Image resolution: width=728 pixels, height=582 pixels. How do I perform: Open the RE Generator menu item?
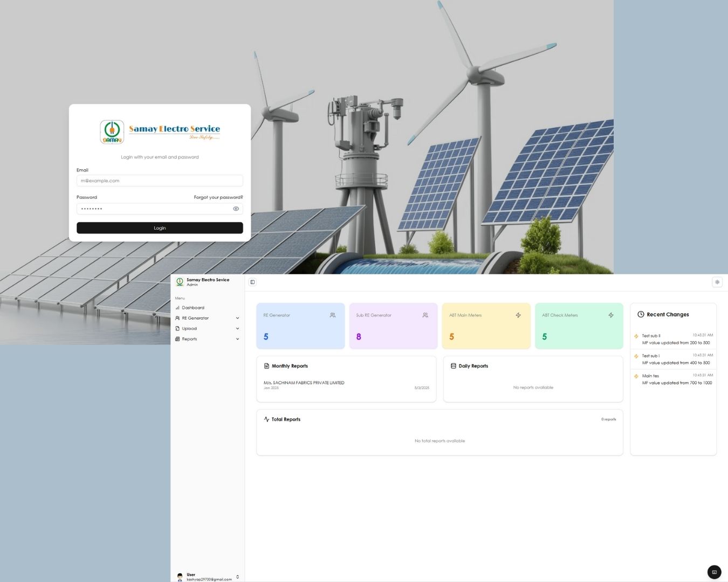point(208,318)
